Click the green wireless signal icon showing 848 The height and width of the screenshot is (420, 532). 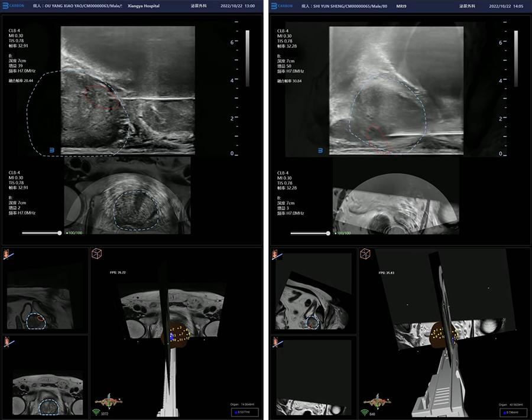point(365,412)
